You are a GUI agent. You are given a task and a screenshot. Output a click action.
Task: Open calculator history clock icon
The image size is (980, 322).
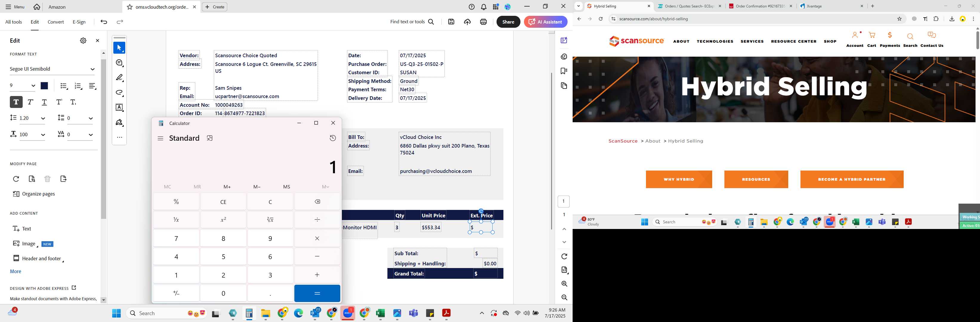click(333, 138)
